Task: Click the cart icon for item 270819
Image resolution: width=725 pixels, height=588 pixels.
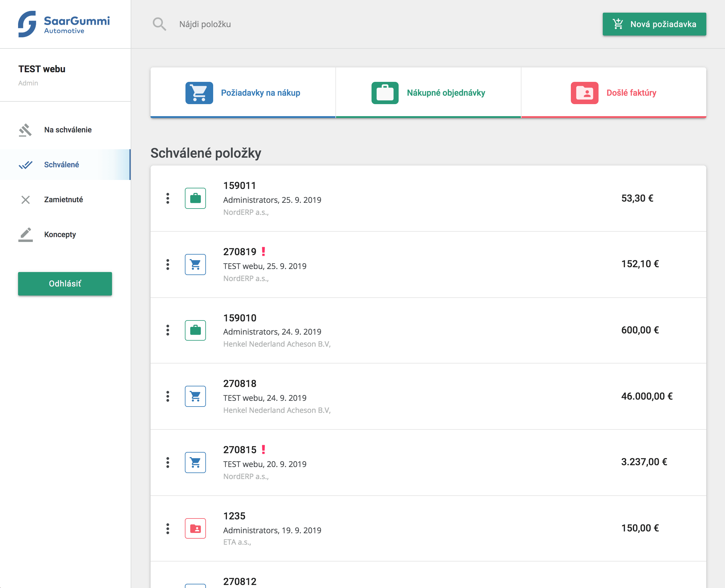Action: click(195, 264)
